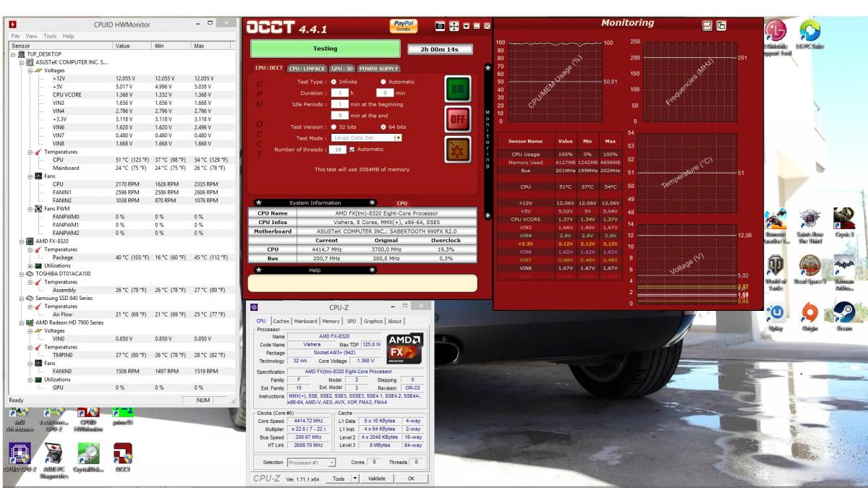Open Steam desktop shortcut

point(843,317)
